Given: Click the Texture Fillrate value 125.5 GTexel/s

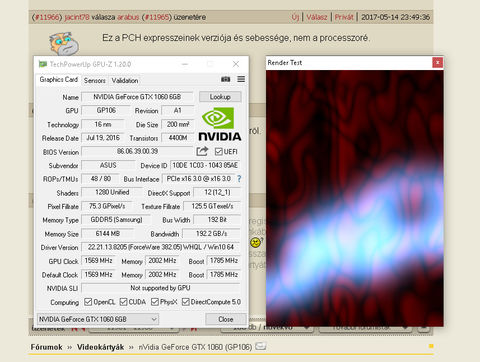Looking at the screenshot, I should coord(212,206).
